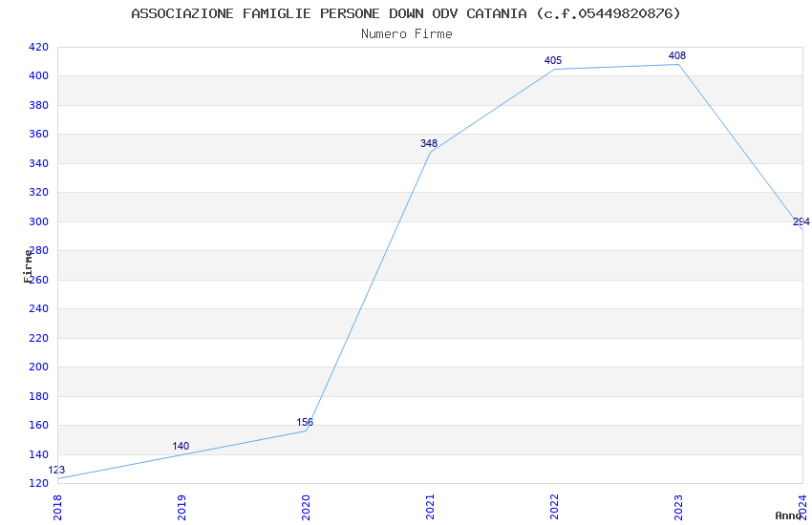Screen dimensions: 812x525
Task: Click y-axis tick label 380
Action: tap(38, 105)
